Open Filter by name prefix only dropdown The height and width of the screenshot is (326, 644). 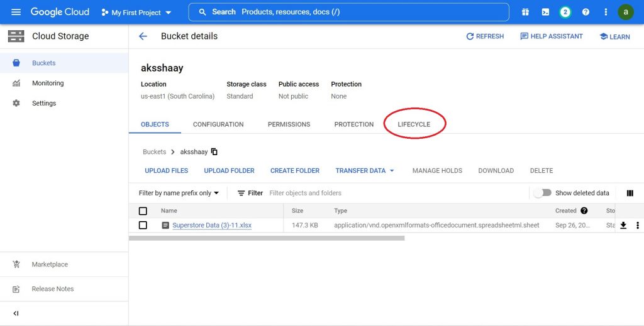(179, 193)
